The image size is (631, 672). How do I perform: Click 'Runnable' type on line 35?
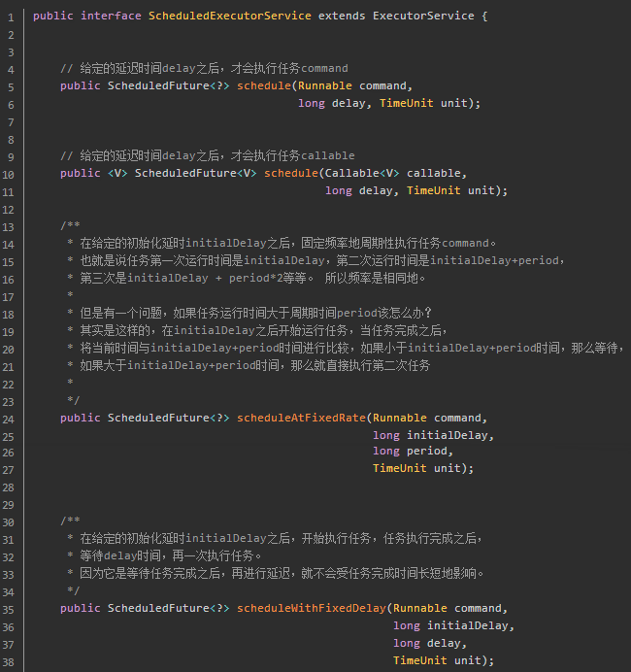(x=420, y=608)
